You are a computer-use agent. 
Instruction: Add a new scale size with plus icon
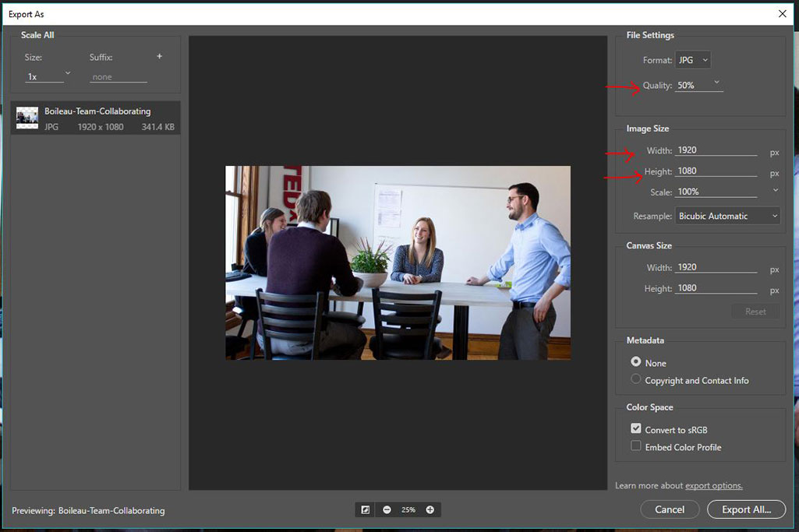(160, 57)
